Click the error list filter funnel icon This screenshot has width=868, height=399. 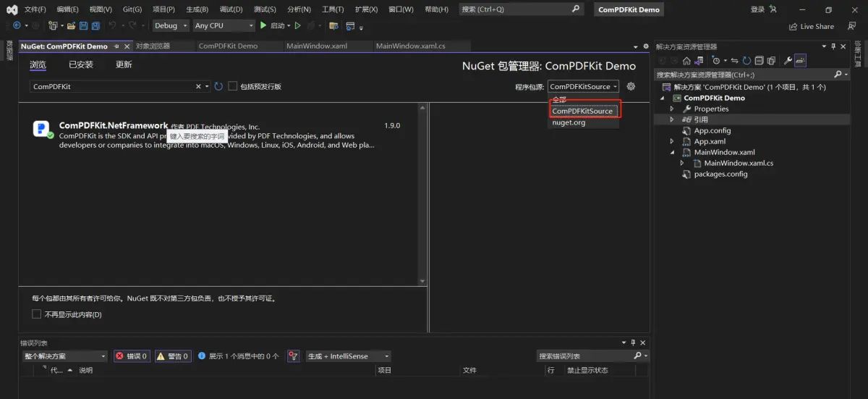coord(293,356)
